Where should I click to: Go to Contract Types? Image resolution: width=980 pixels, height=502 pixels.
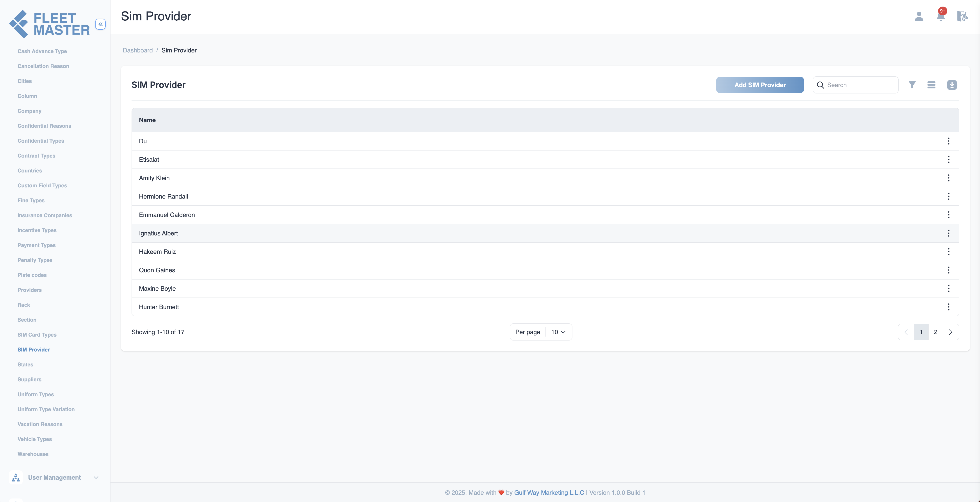(x=37, y=156)
